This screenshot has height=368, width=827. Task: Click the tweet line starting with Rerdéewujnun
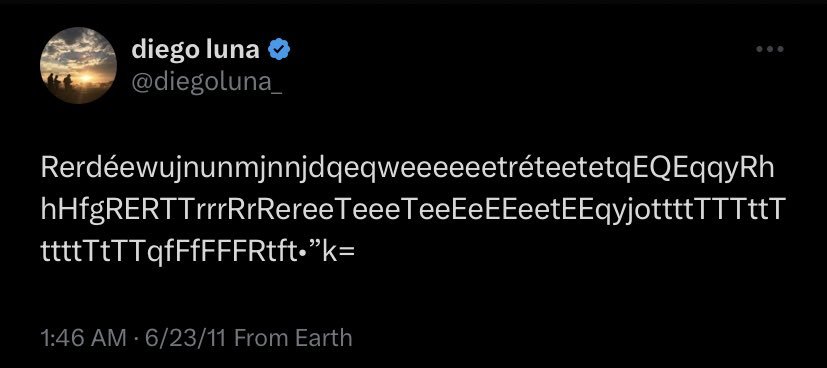click(x=407, y=169)
